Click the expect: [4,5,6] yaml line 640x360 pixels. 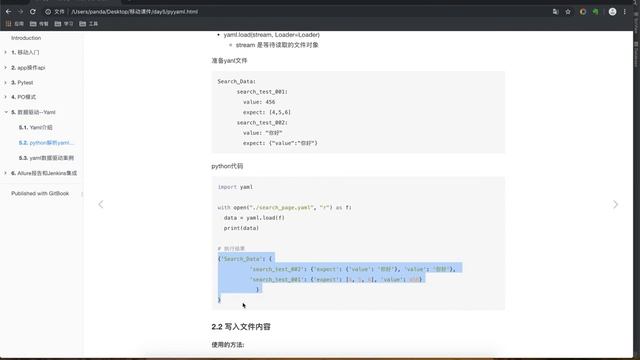pos(267,112)
